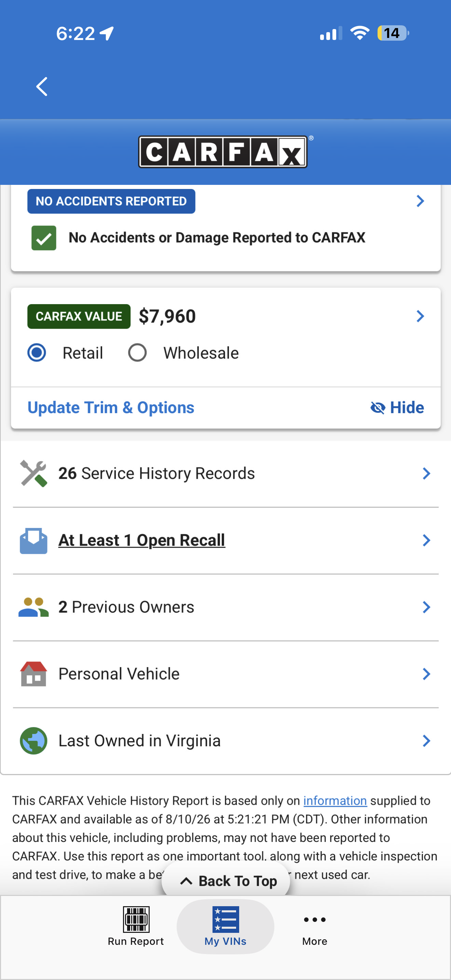Open the At Least 1 Open Recall link

tap(142, 541)
